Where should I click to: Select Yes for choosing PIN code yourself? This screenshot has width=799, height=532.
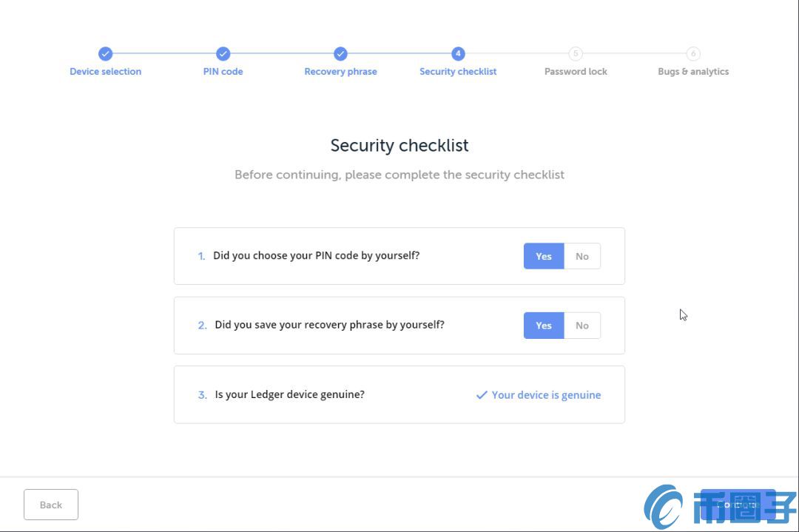(x=544, y=256)
